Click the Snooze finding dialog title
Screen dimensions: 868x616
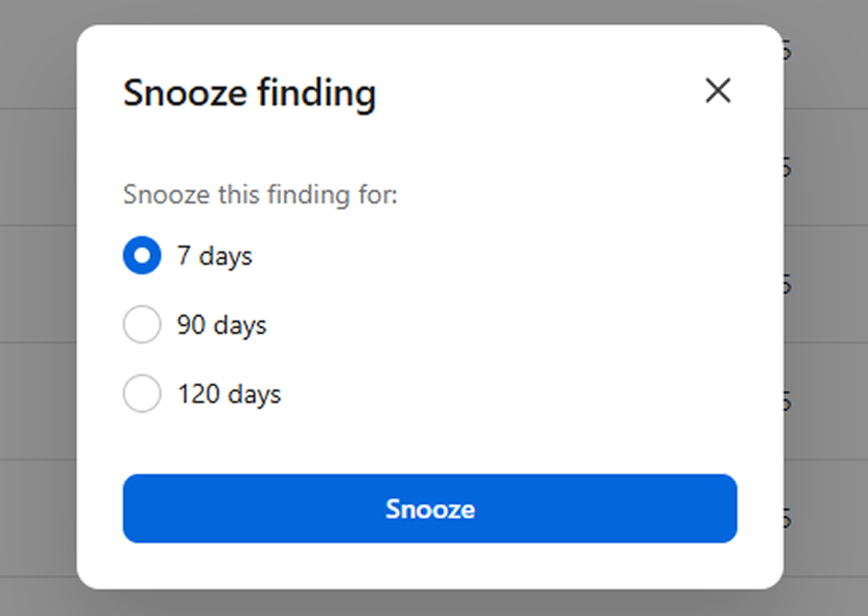point(249,93)
